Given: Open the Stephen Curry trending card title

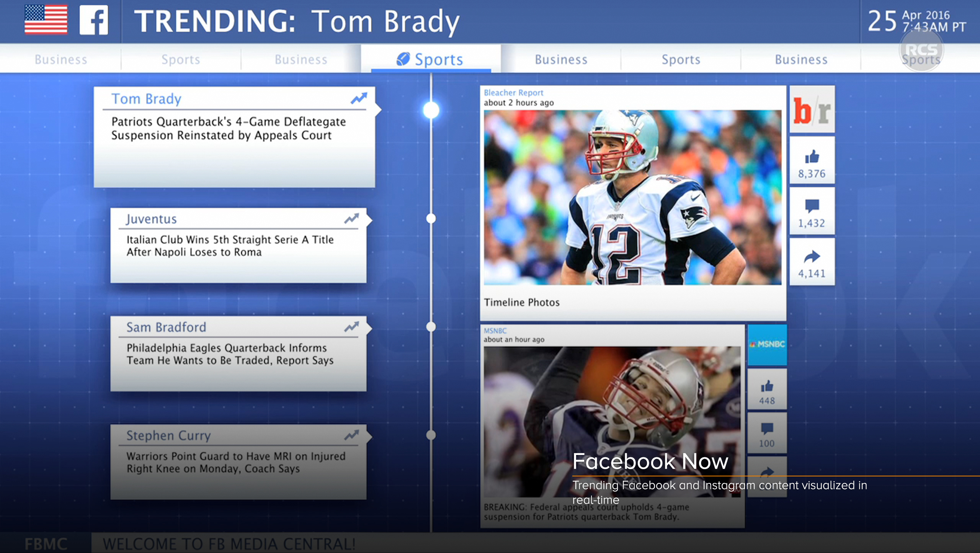Looking at the screenshot, I should click(168, 435).
